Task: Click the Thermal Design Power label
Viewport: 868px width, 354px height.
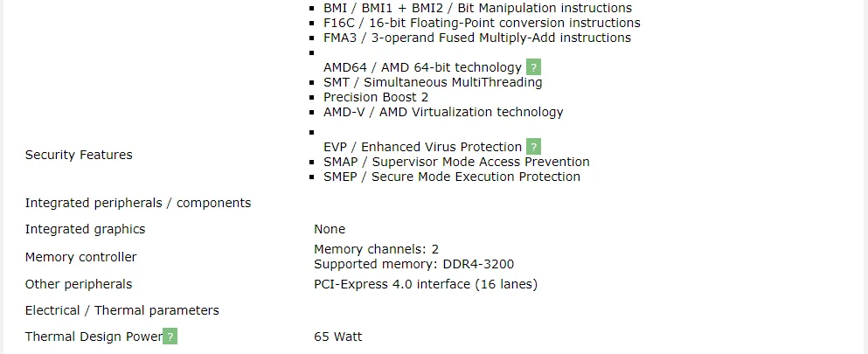Action: (94, 337)
